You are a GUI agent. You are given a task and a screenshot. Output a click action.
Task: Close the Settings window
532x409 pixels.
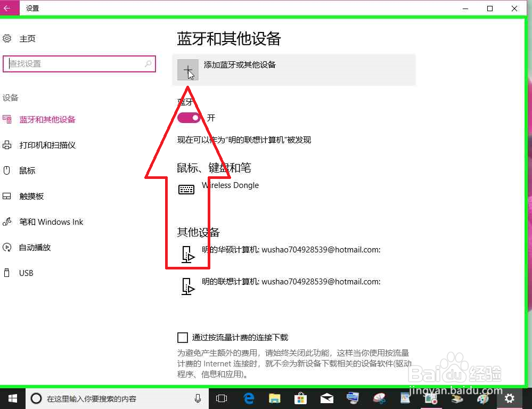pyautogui.click(x=514, y=8)
